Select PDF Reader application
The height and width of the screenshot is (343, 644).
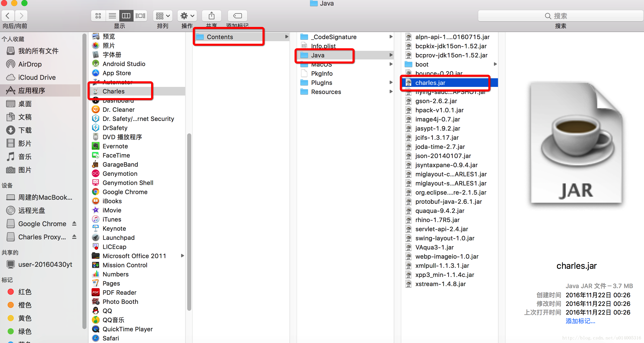click(x=137, y=292)
